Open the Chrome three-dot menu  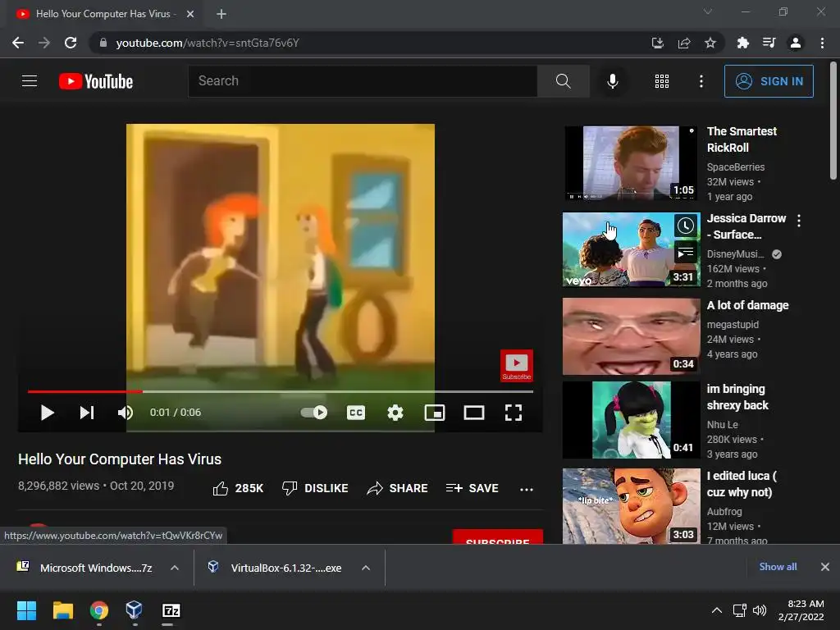(822, 43)
